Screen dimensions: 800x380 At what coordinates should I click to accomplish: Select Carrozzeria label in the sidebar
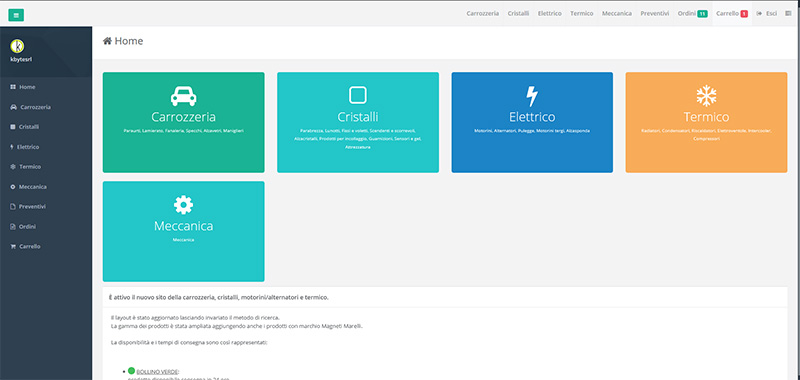(35, 107)
